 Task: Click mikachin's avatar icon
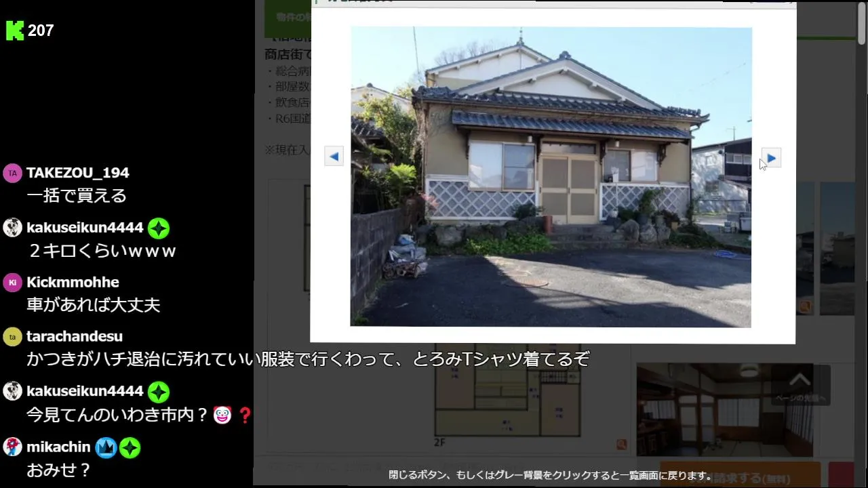(12, 447)
